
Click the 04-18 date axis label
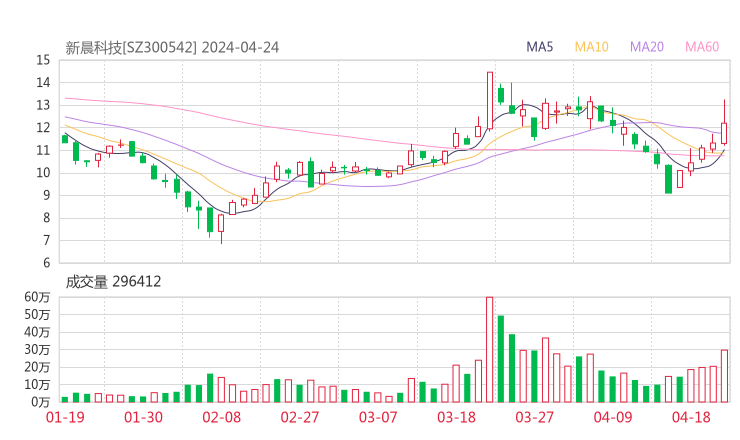(x=691, y=417)
